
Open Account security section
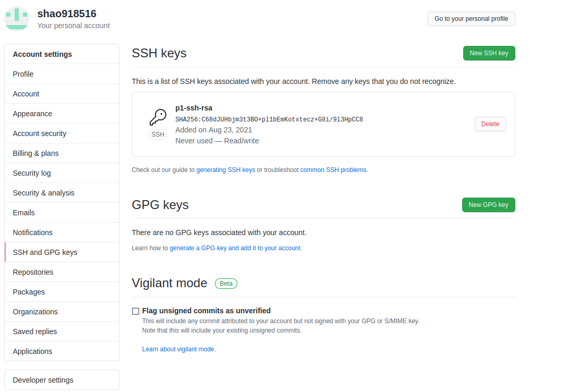62,133
